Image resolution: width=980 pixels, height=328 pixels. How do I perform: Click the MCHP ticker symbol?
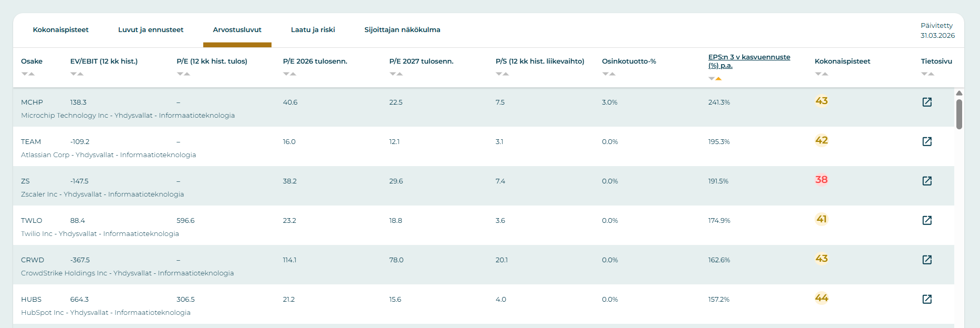click(x=32, y=102)
